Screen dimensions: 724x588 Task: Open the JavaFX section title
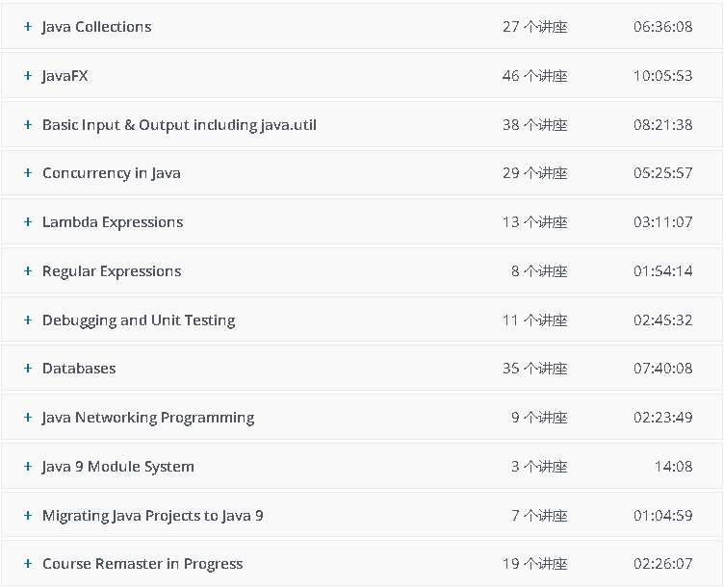tap(65, 76)
